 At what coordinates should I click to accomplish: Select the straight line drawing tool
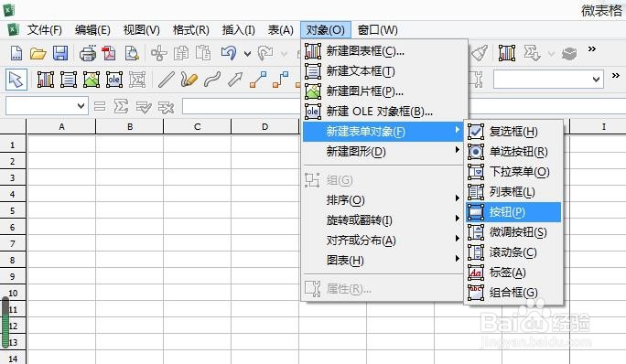pos(166,80)
